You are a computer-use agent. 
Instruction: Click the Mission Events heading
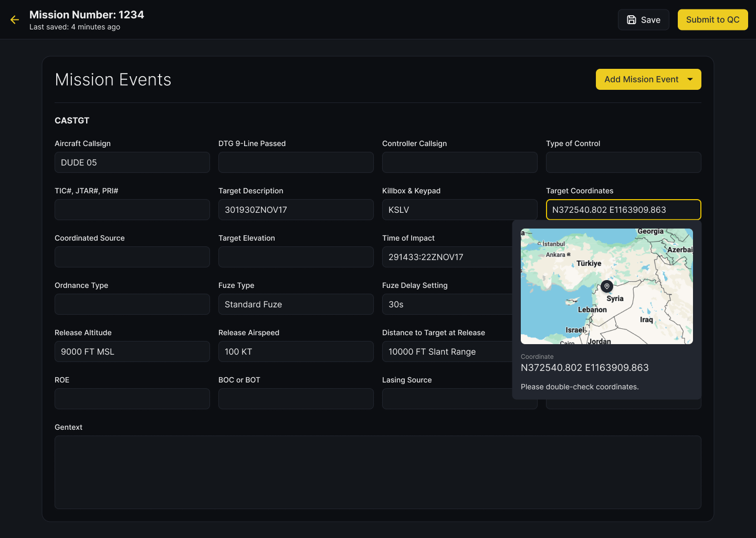(x=113, y=79)
